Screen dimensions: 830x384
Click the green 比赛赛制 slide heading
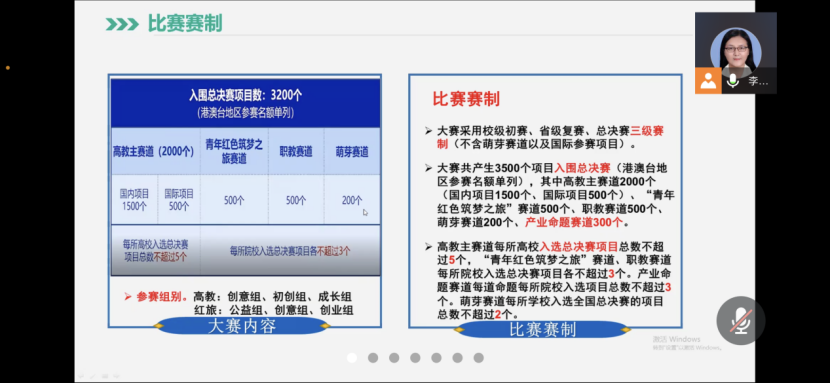coord(185,23)
